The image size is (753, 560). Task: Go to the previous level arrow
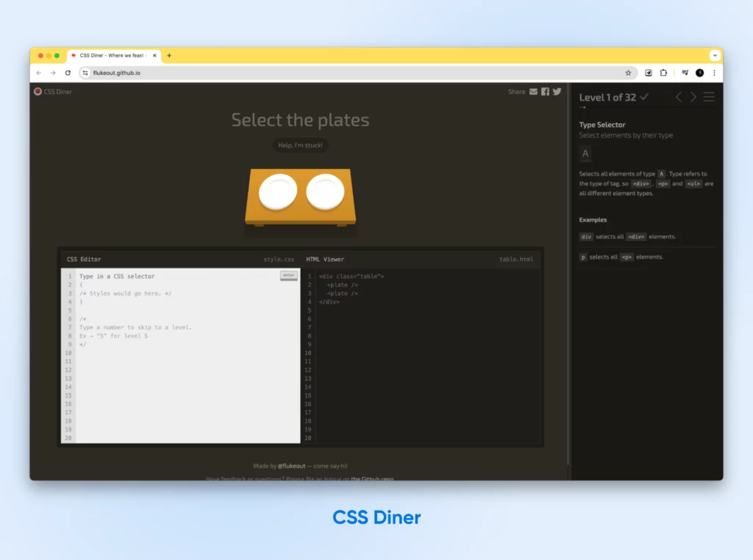pos(679,97)
